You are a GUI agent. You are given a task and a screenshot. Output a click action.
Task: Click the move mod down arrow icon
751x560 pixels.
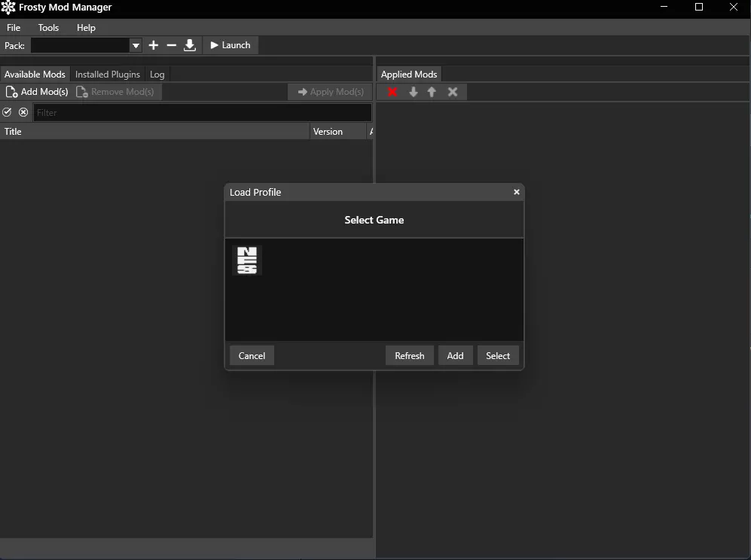(x=414, y=92)
